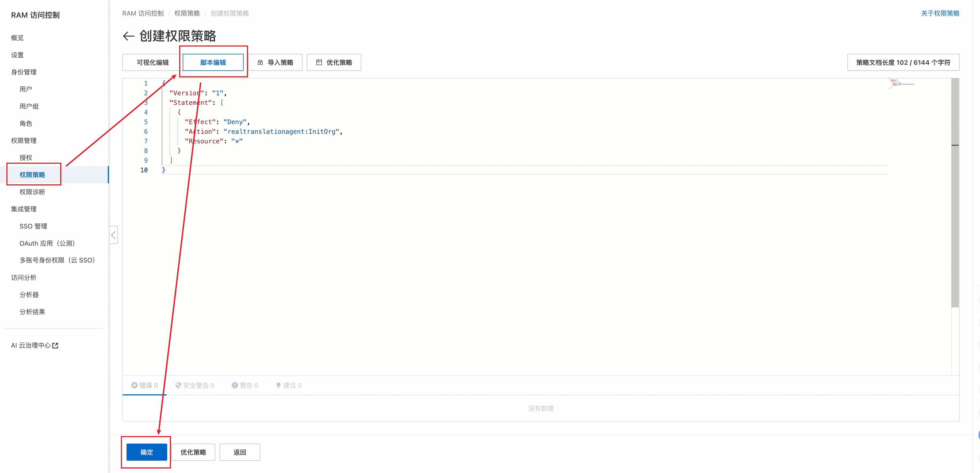Click line number 5 in the gutter
Screen dimensions: 980x473
pos(146,122)
